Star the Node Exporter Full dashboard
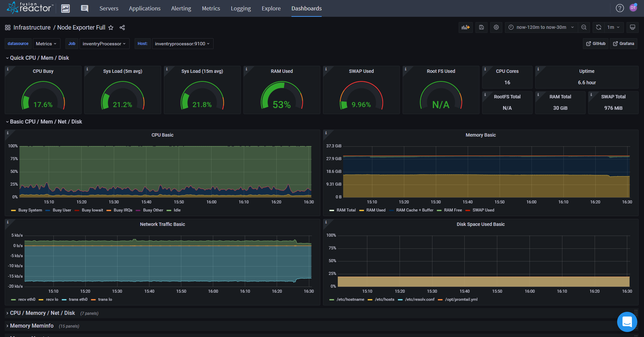 pos(111,28)
